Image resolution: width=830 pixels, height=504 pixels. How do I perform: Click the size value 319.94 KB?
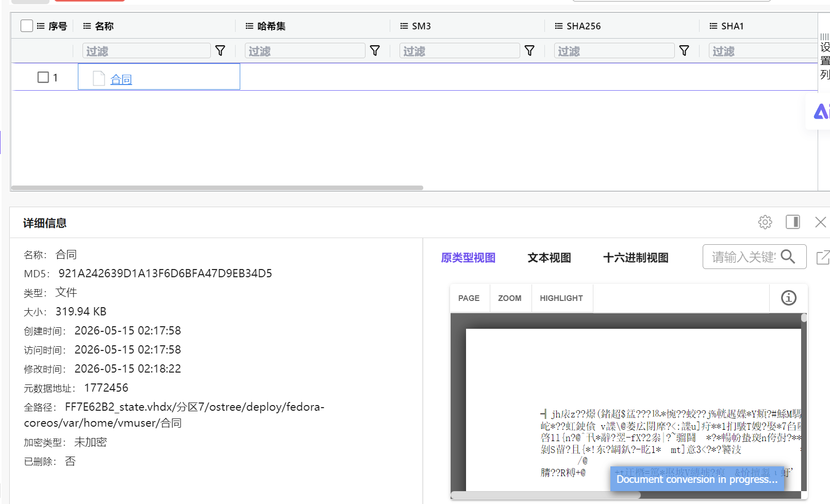(81, 311)
